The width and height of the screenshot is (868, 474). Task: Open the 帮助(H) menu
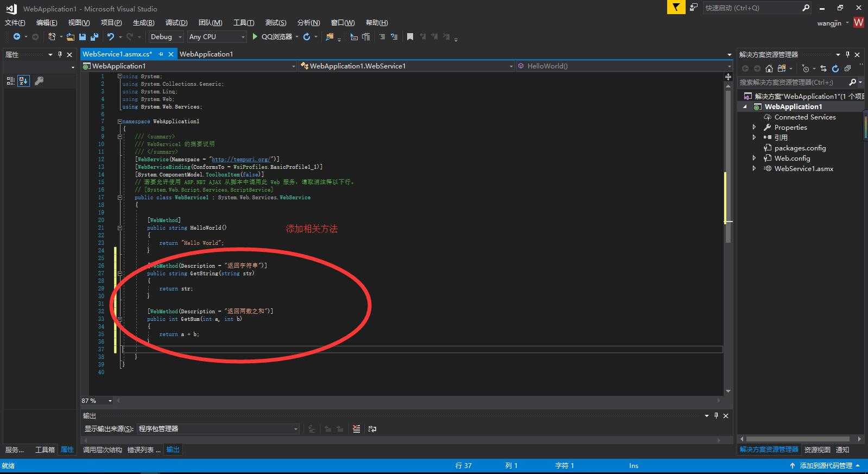[377, 22]
